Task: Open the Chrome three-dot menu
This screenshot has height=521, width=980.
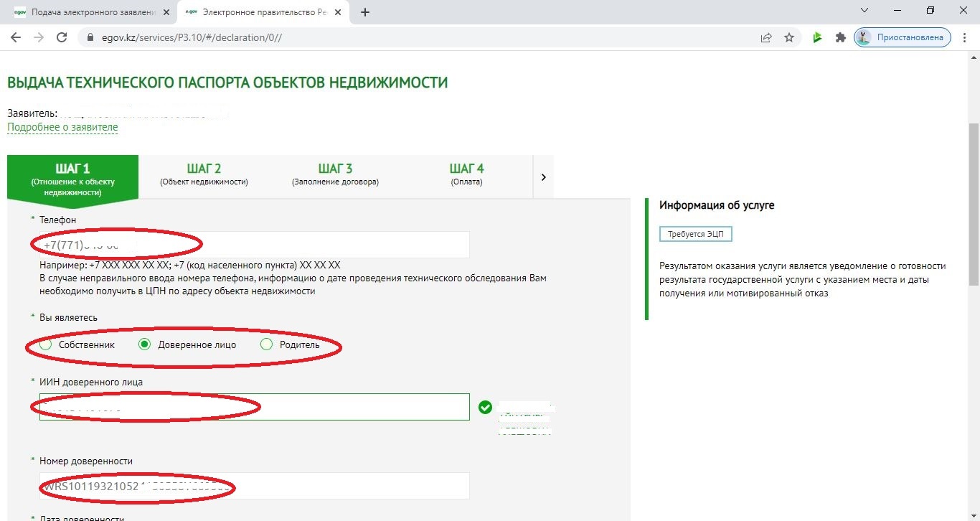Action: coord(964,37)
